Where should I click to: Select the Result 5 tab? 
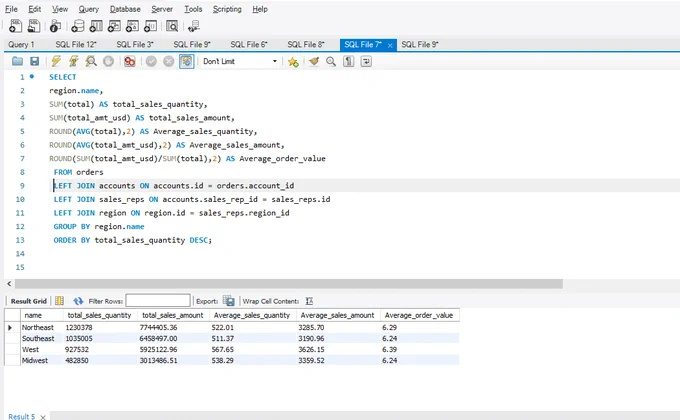click(21, 417)
